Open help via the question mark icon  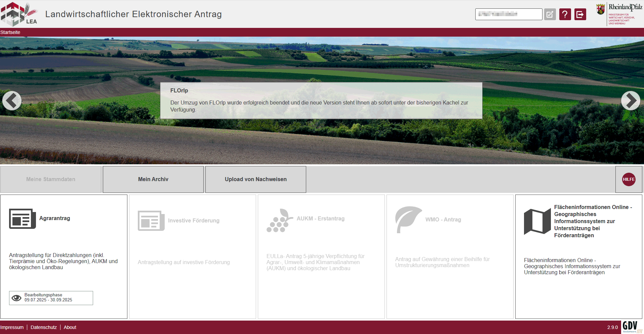coord(565,14)
